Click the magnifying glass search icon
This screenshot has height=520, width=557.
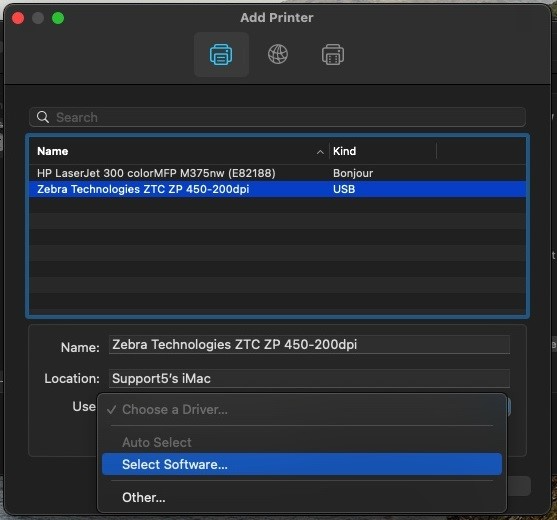(x=43, y=117)
